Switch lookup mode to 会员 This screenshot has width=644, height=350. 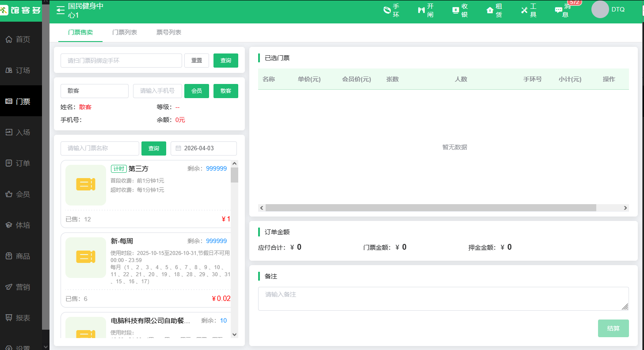[x=196, y=91]
